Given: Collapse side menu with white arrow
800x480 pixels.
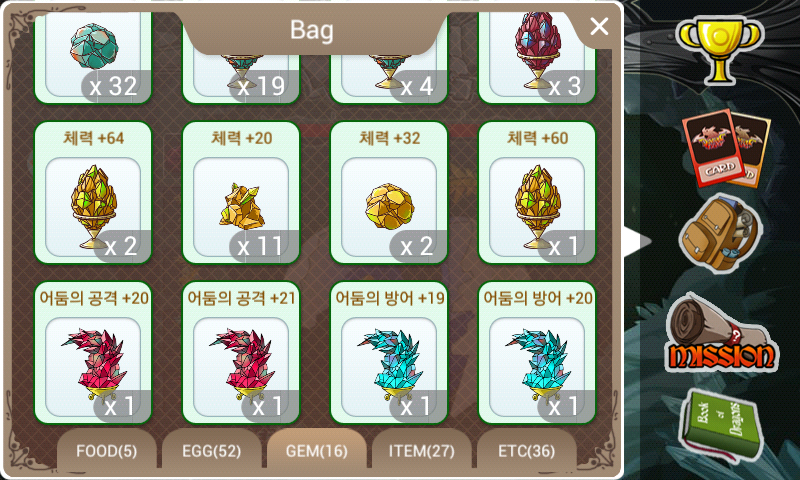Looking at the screenshot, I should (x=637, y=241).
